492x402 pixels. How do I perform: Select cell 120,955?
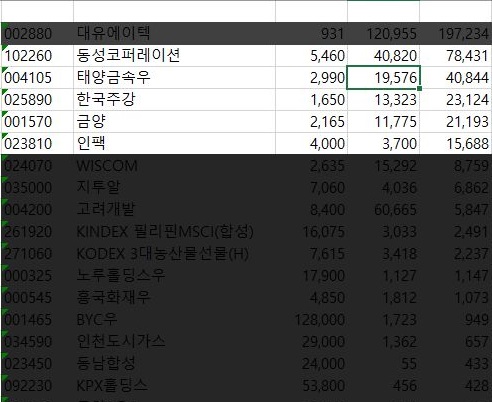coord(383,34)
